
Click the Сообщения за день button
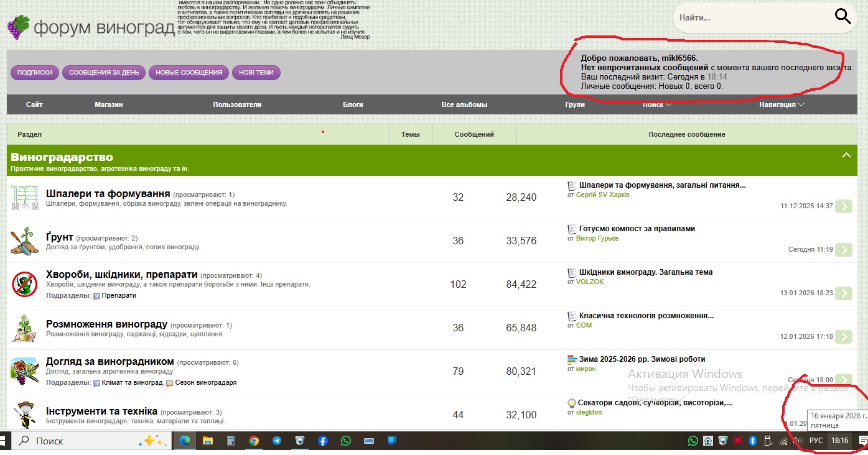coord(104,73)
